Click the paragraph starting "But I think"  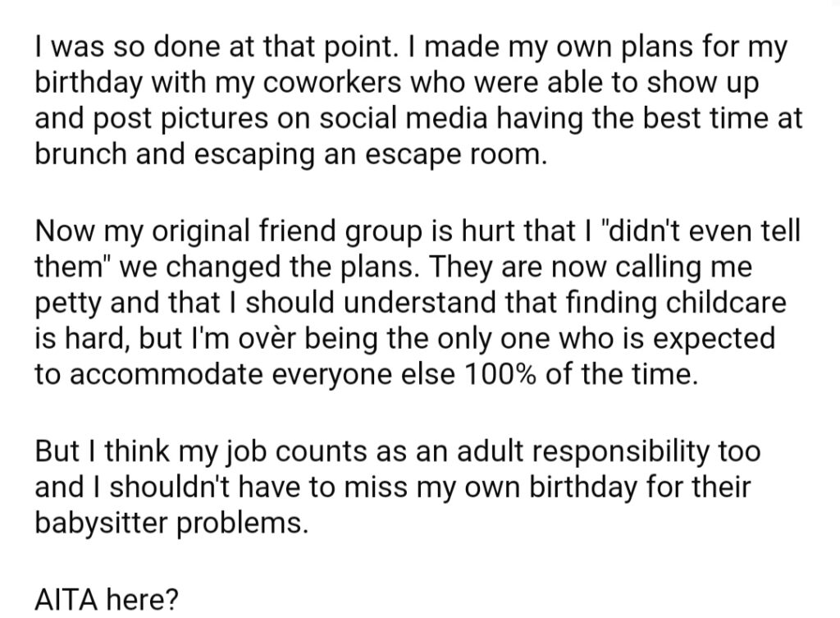click(x=398, y=487)
